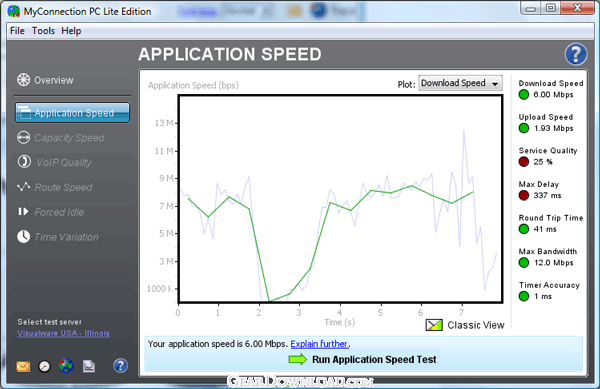Click the envelope email icon at bottom left

tap(23, 366)
